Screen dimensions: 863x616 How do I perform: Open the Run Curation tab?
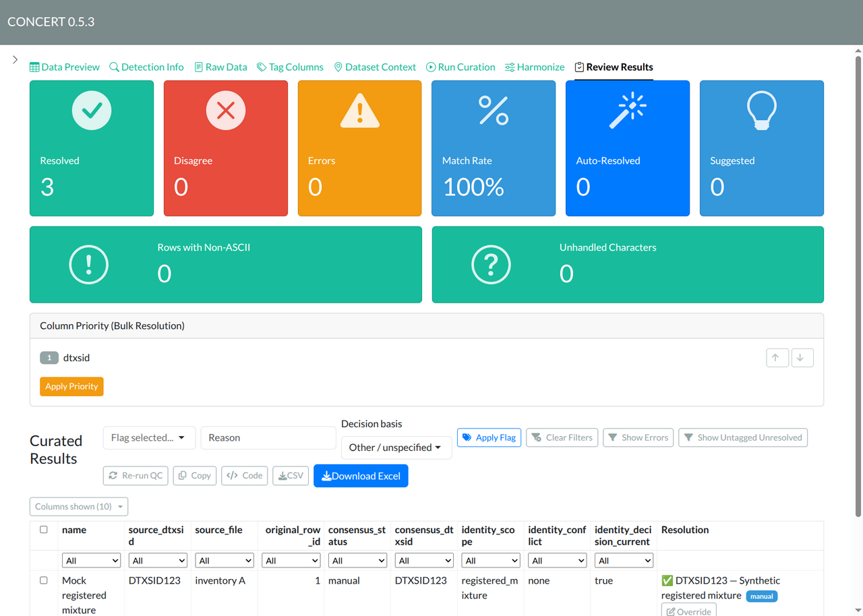(460, 67)
